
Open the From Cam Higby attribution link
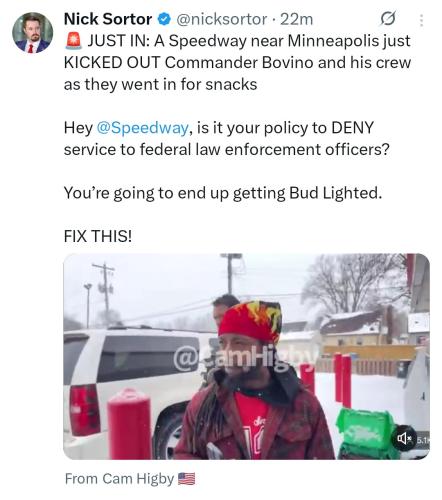click(x=130, y=479)
